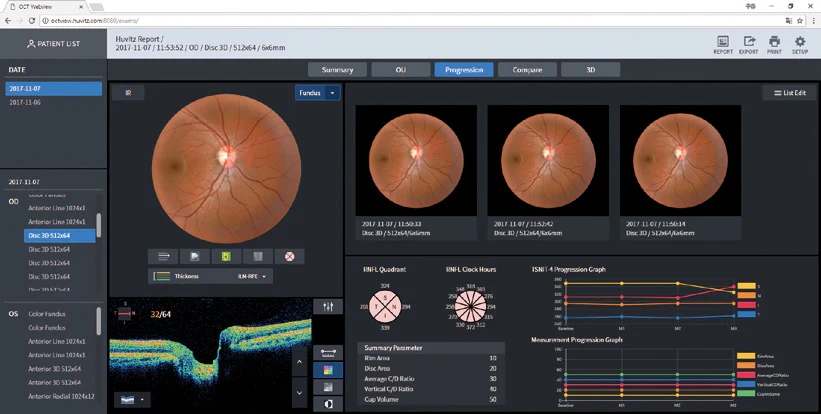Select the OS Anterior 3D 512x64 first entry

54,369
